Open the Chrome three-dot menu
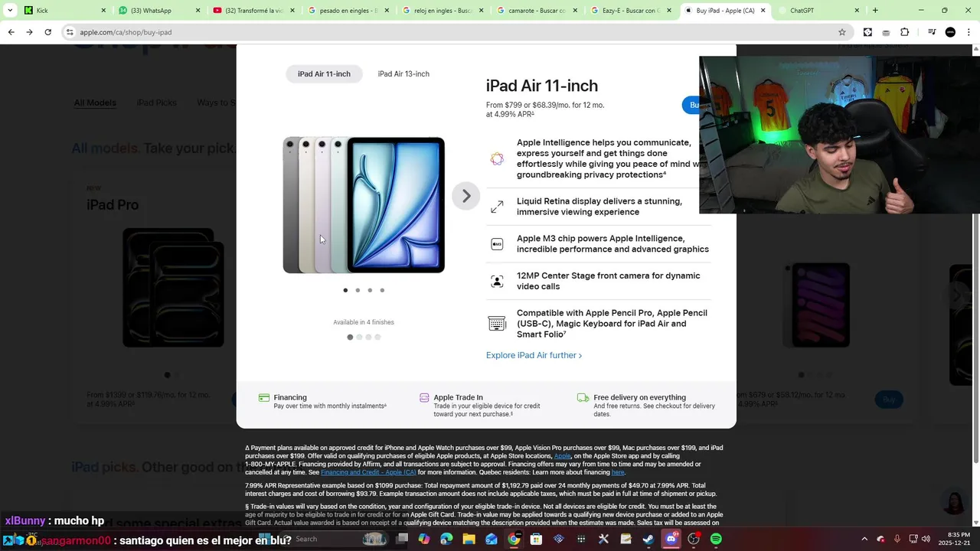980x551 pixels. [x=969, y=32]
